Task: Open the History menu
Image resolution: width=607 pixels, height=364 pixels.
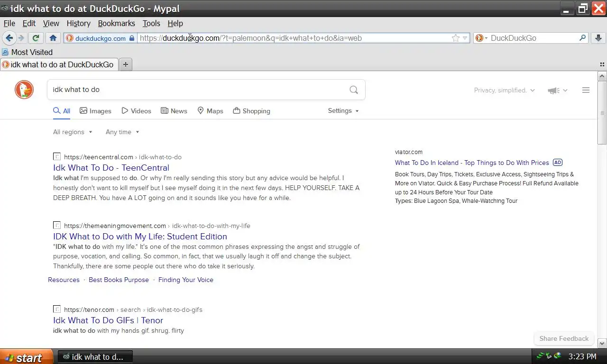Action: point(78,23)
